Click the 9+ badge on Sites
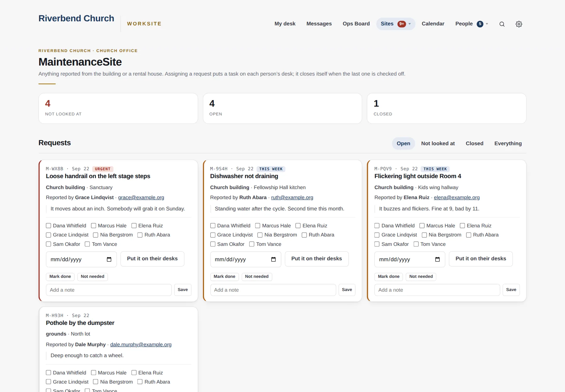The image size is (565, 392). [402, 24]
